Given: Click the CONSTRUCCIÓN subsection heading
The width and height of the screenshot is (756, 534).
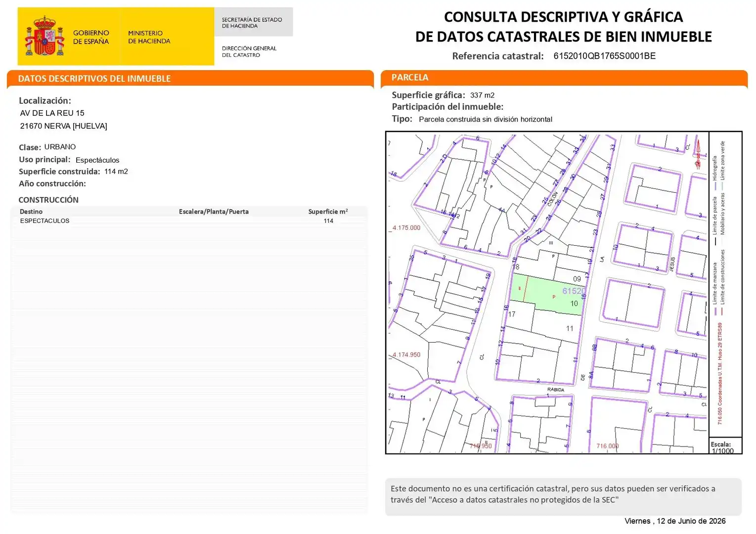Looking at the screenshot, I should coord(48,200).
